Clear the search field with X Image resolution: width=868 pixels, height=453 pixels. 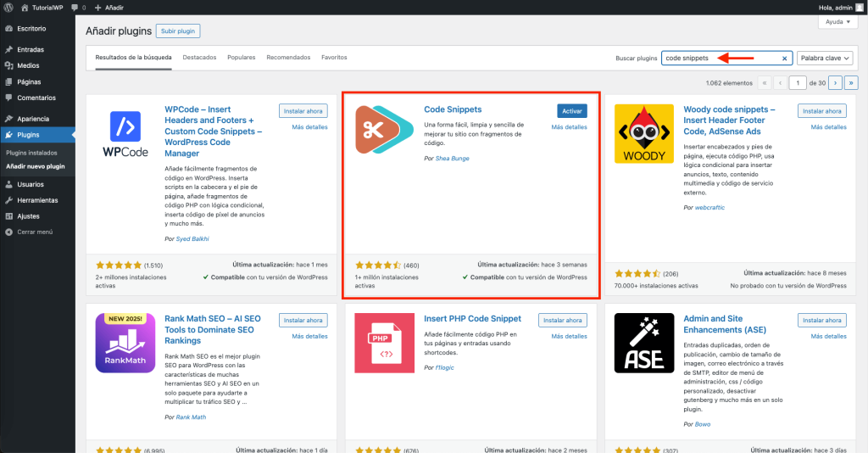(x=784, y=59)
